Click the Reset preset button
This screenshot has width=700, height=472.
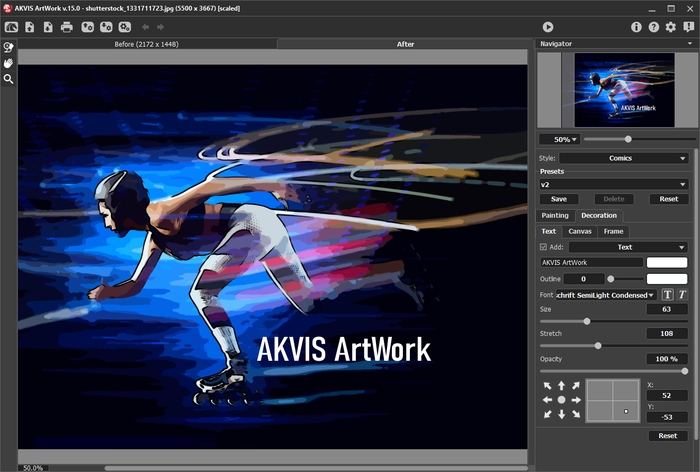click(x=668, y=199)
